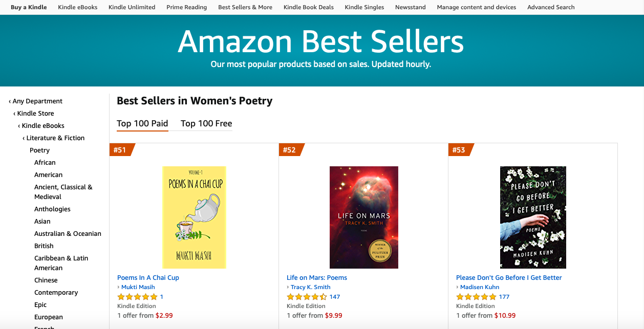644x329 pixels.
Task: Navigate up to Kindle Store category
Action: (35, 114)
